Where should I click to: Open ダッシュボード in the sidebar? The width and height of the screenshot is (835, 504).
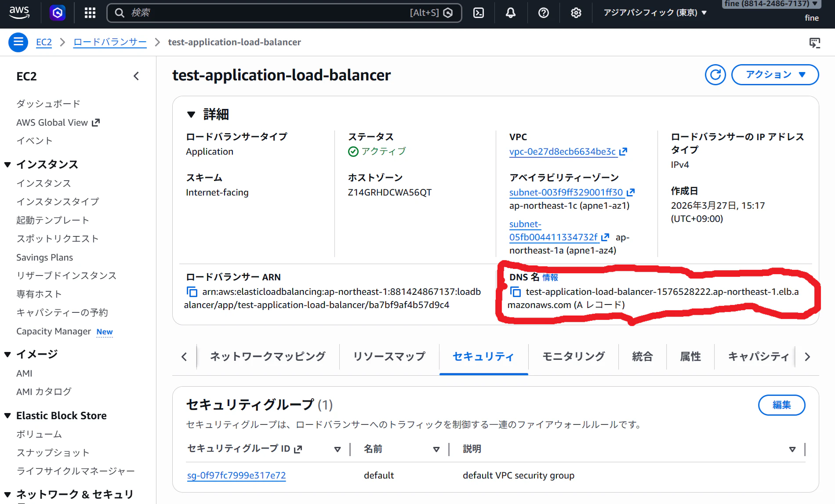[48, 104]
